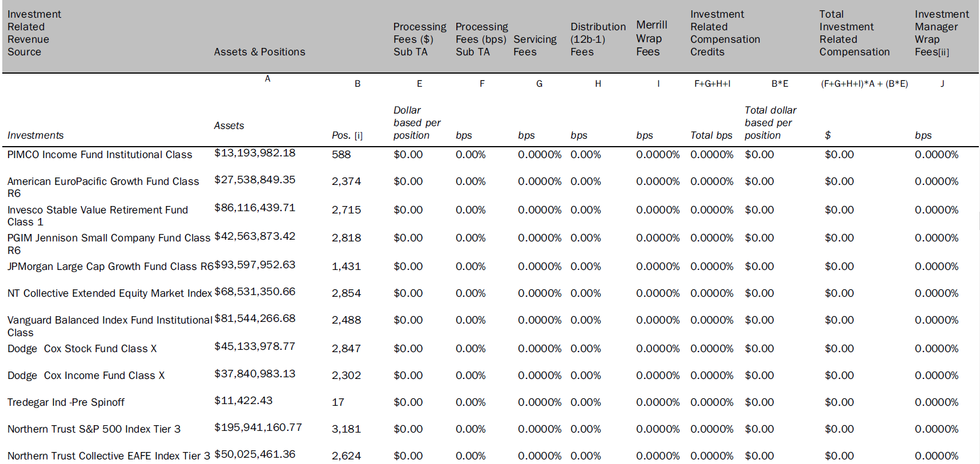Viewport: 980px width, 464px height.
Task: Select 'Invesco Stable Value Retirement Fund Class 1'
Action: point(98,216)
